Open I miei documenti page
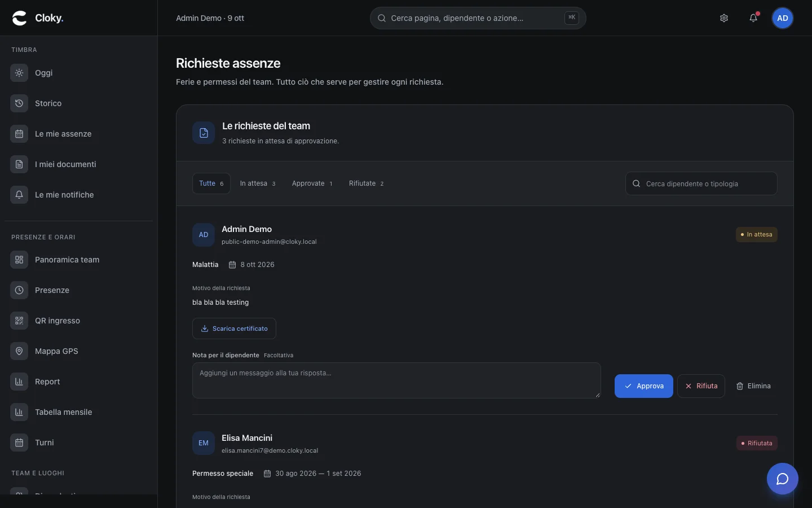The width and height of the screenshot is (812, 508). pyautogui.click(x=79, y=164)
